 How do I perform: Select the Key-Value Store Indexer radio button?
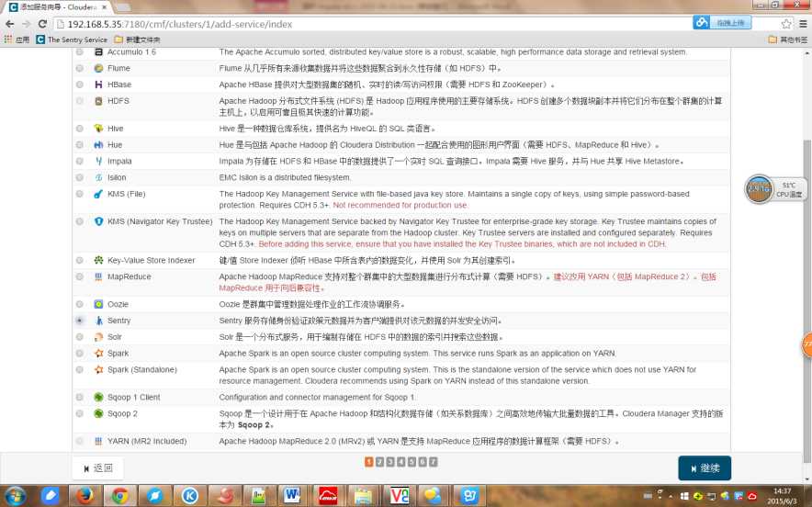click(79, 261)
